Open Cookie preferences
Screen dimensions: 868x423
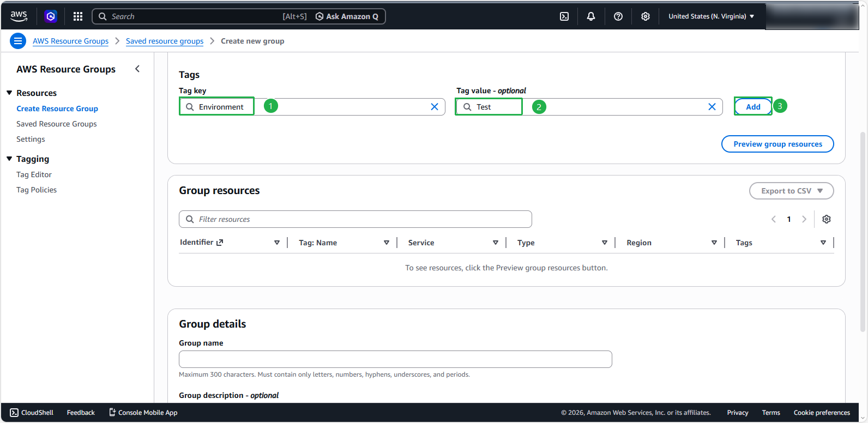tap(822, 413)
